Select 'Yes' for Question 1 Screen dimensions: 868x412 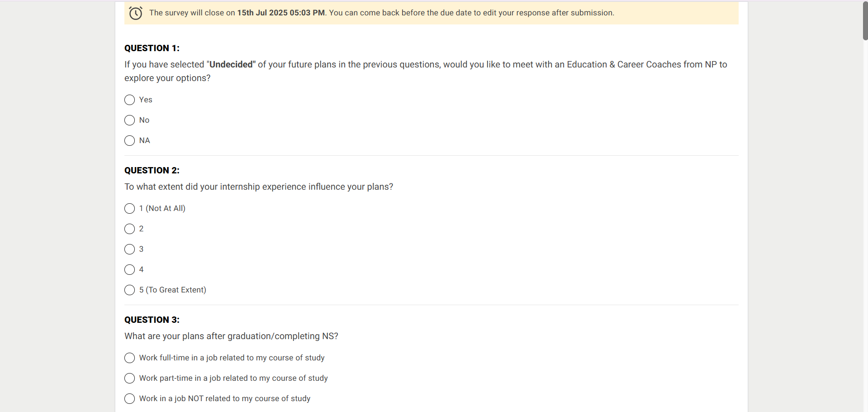pos(129,100)
